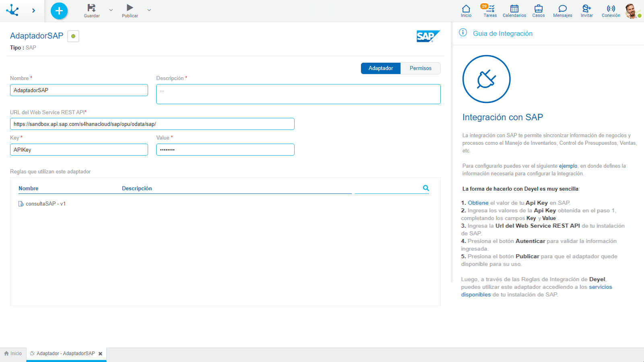The width and height of the screenshot is (644, 362).
Task: Open the Casos briefcase icon
Action: click(539, 8)
